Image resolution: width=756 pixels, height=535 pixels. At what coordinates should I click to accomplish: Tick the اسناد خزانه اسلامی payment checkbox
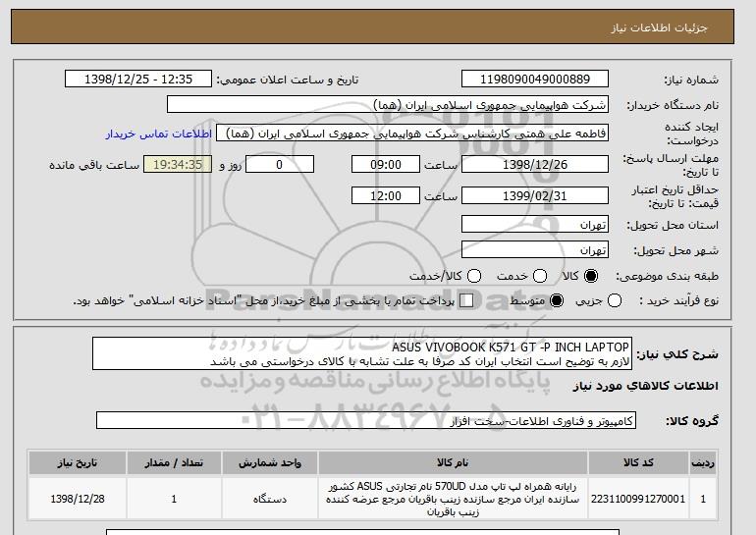click(466, 300)
